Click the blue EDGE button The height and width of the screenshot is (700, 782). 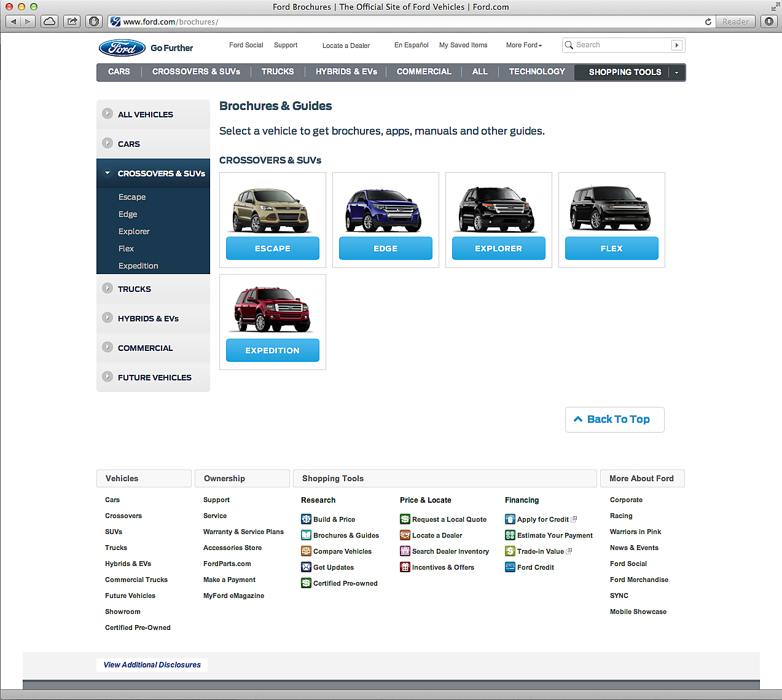coord(386,248)
